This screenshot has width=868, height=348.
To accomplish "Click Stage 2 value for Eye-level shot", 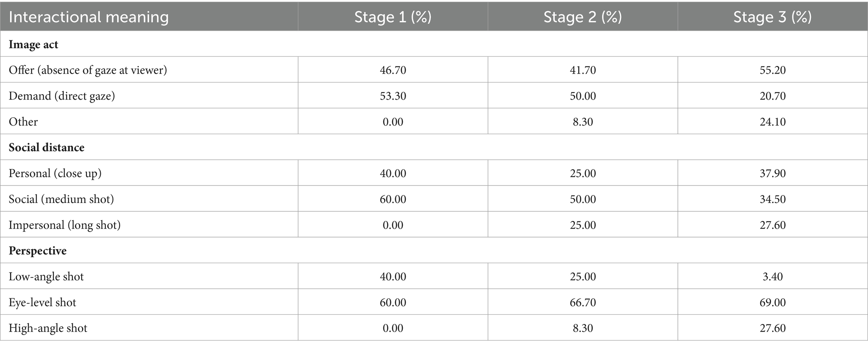I will [x=582, y=303].
